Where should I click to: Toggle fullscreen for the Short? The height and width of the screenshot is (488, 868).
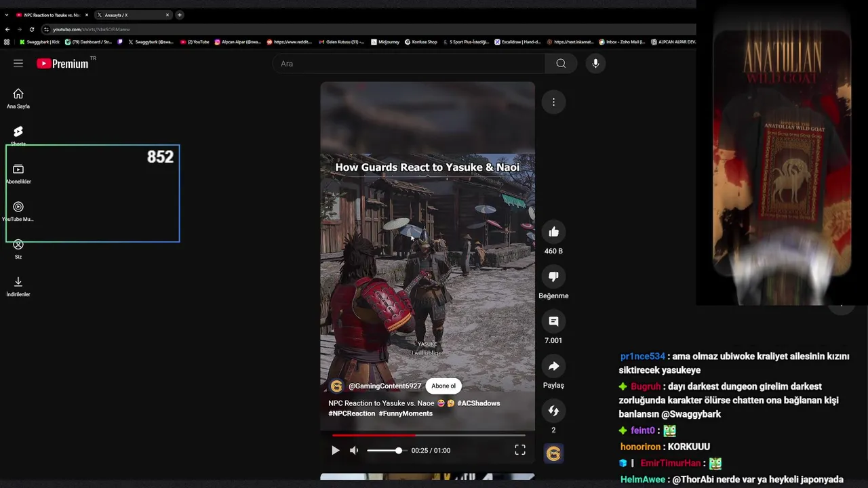coord(520,450)
